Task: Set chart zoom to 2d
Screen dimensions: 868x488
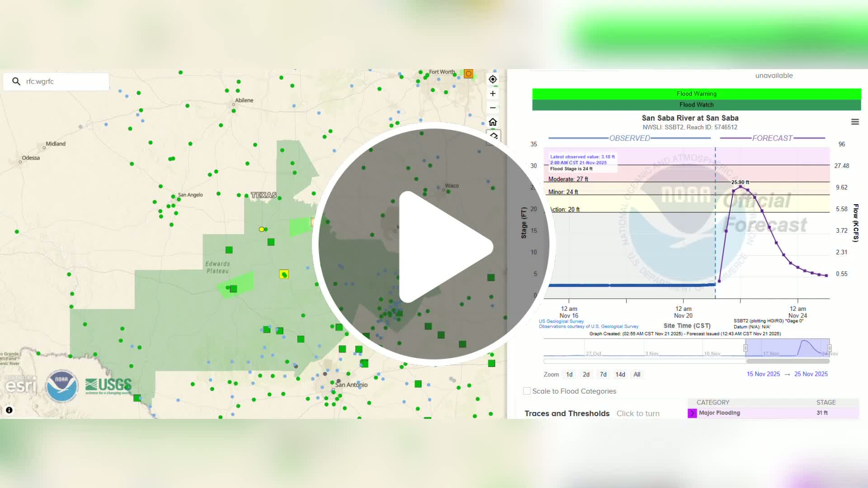Action: pyautogui.click(x=586, y=374)
